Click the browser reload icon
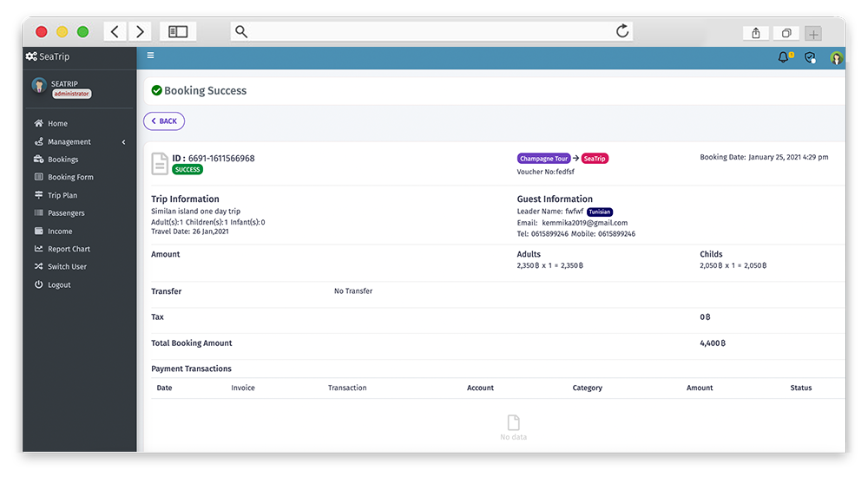This screenshot has height=483, width=868. click(x=622, y=31)
